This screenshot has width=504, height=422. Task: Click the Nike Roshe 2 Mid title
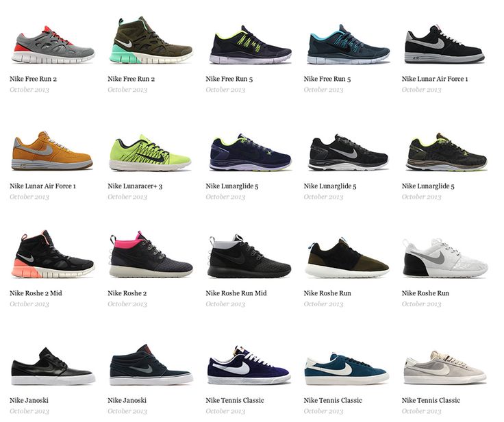pos(36,293)
